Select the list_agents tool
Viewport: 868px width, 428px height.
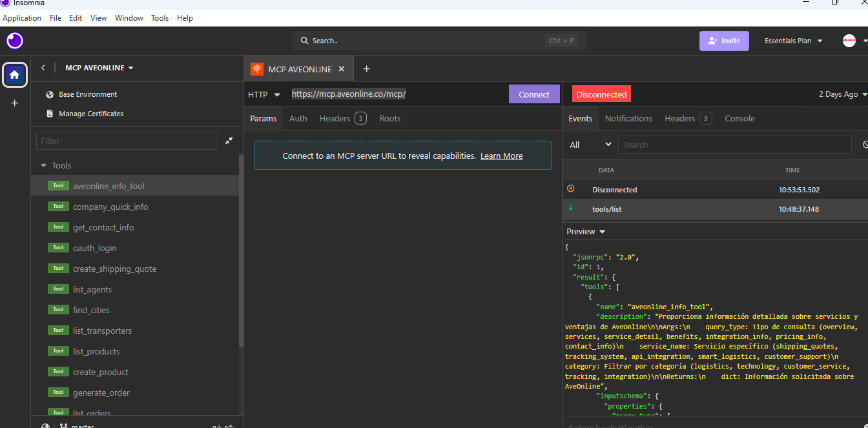coord(135,289)
